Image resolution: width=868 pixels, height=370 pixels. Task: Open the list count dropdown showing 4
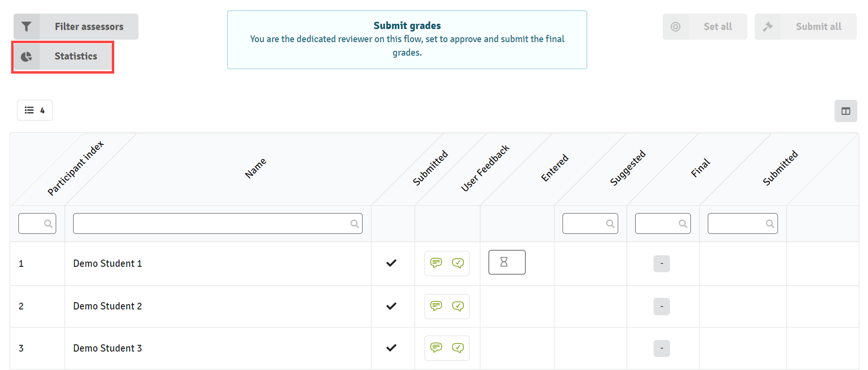tap(35, 110)
